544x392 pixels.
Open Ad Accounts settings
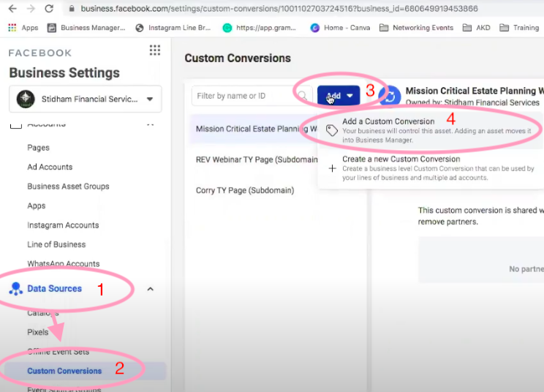[50, 167]
